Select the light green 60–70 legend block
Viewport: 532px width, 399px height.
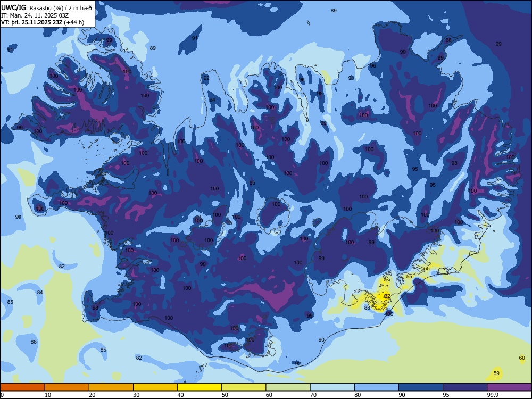tap(288, 387)
